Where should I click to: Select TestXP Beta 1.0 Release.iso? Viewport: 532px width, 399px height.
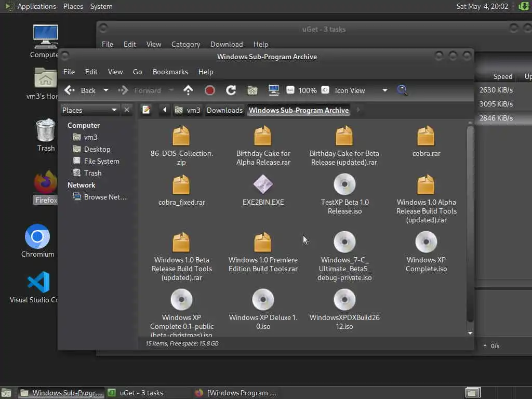(345, 194)
